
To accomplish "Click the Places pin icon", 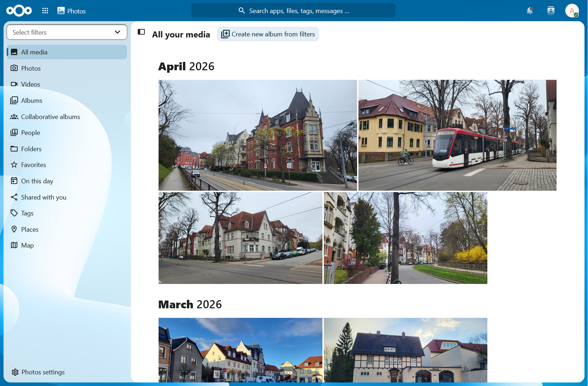I will (14, 229).
